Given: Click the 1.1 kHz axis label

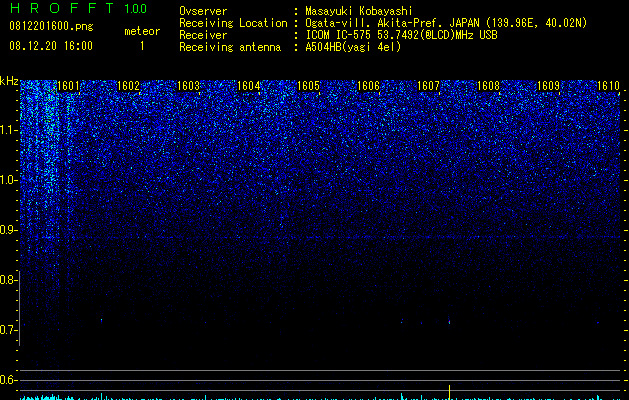Looking at the screenshot, I should coord(9,130).
